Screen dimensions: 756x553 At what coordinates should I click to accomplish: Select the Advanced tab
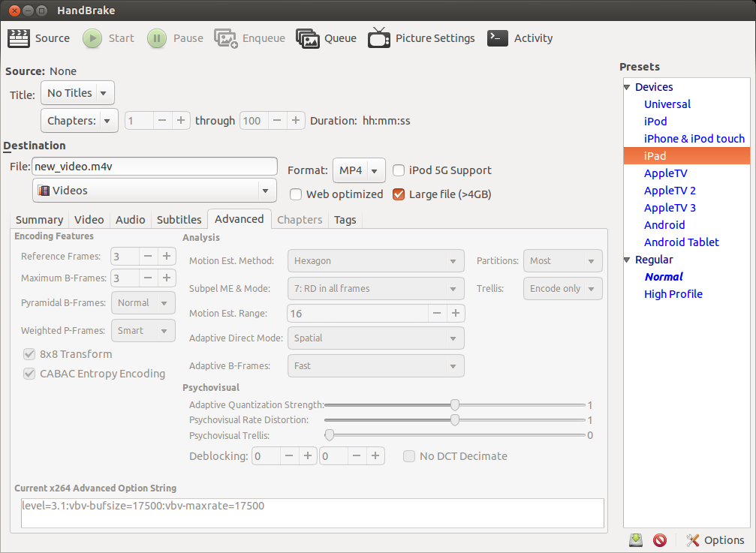(x=239, y=219)
